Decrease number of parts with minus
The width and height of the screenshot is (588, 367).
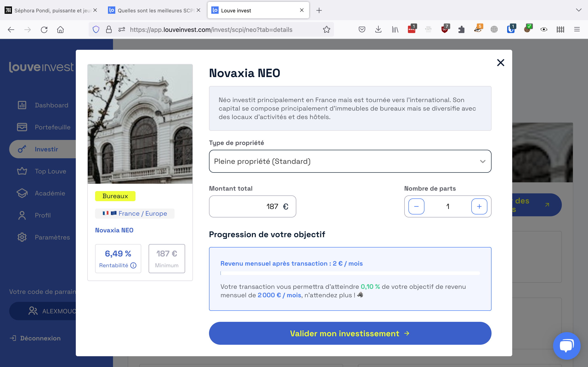pyautogui.click(x=416, y=207)
